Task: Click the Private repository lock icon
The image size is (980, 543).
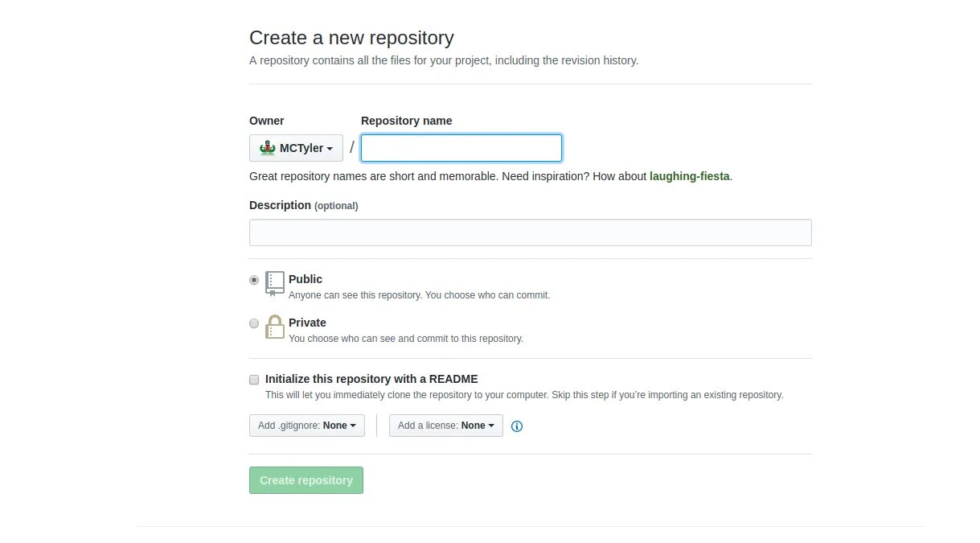Action: 275,327
